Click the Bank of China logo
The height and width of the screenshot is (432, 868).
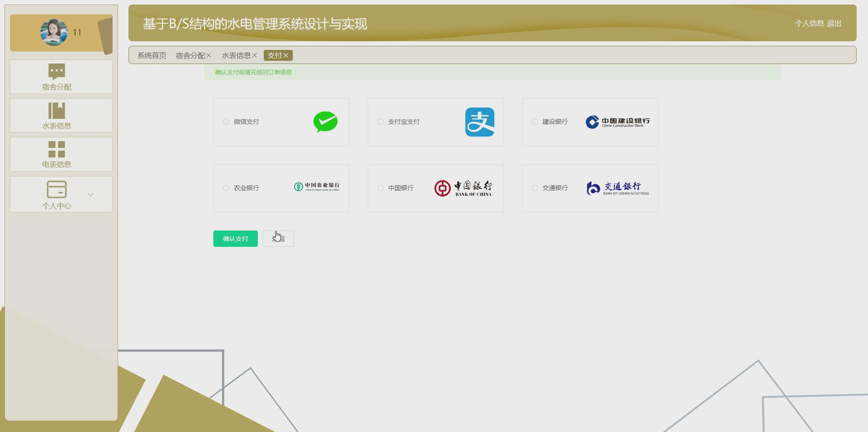coord(463,188)
